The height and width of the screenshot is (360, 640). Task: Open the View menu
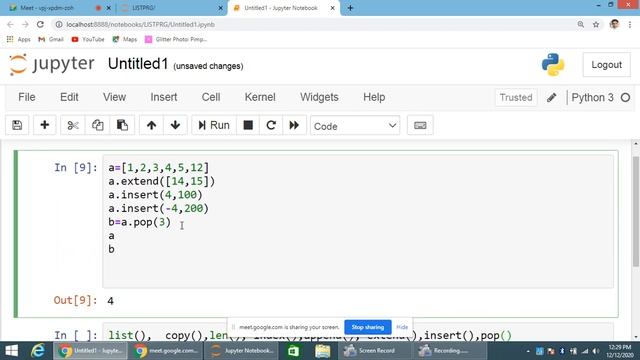click(x=114, y=97)
